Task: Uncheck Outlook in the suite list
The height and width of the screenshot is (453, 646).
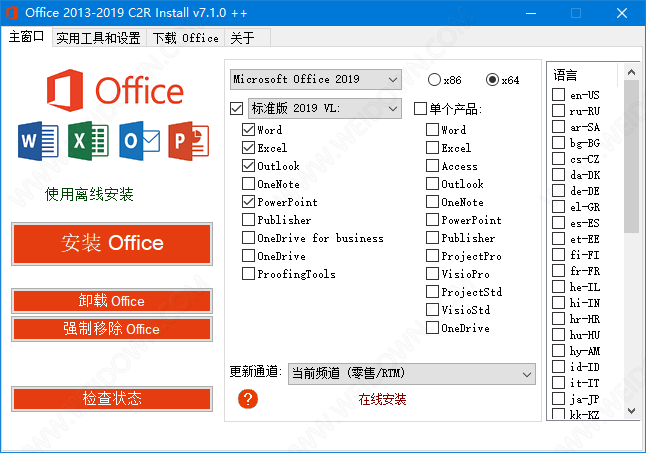Action: pyautogui.click(x=248, y=166)
